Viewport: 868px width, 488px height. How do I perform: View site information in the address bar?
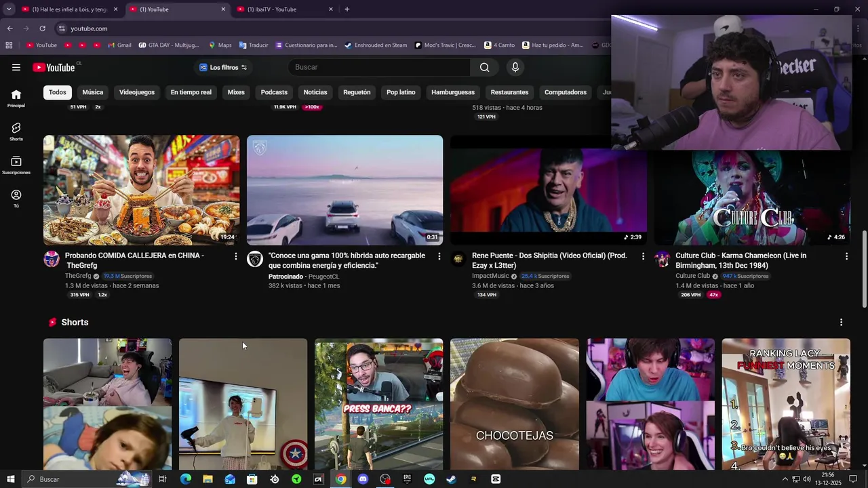coord(62,28)
